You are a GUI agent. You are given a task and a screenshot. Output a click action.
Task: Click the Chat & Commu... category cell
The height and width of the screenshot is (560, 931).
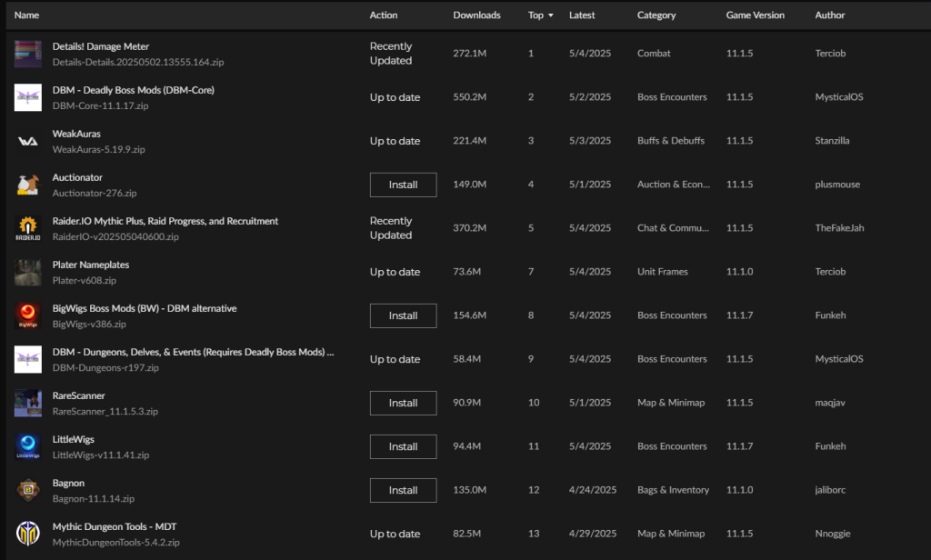(673, 228)
